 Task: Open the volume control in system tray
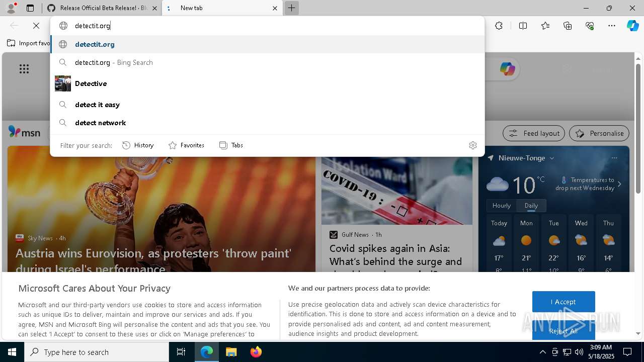(579, 352)
